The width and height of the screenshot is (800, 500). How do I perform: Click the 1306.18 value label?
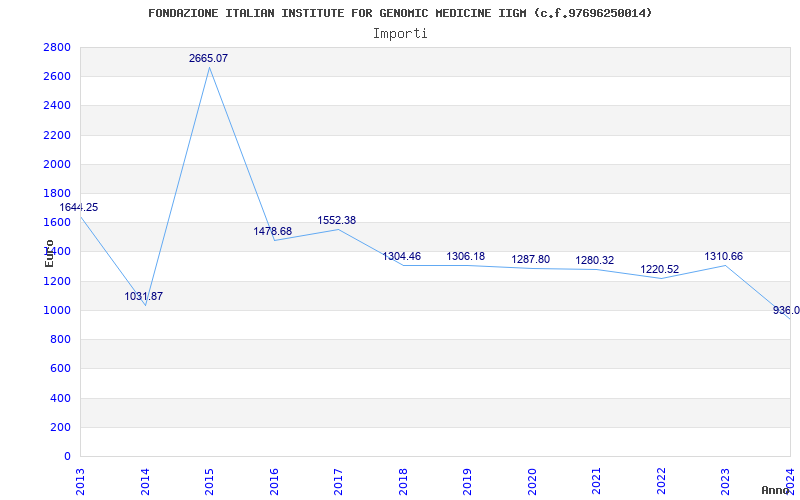point(465,256)
